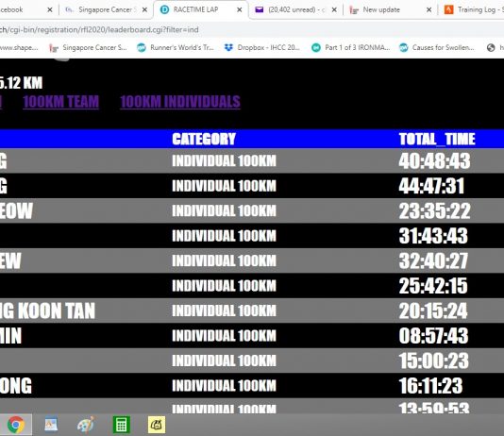Open the 100KM INDIVIDUALS leaderboard link
Image resolution: width=504 pixels, height=436 pixels.
pyautogui.click(x=180, y=102)
